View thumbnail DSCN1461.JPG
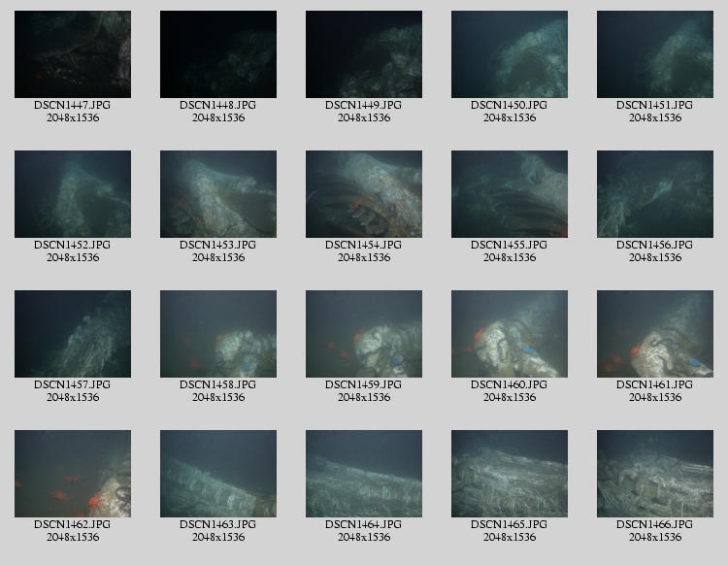Viewport: 728px width, 565px height. (655, 334)
